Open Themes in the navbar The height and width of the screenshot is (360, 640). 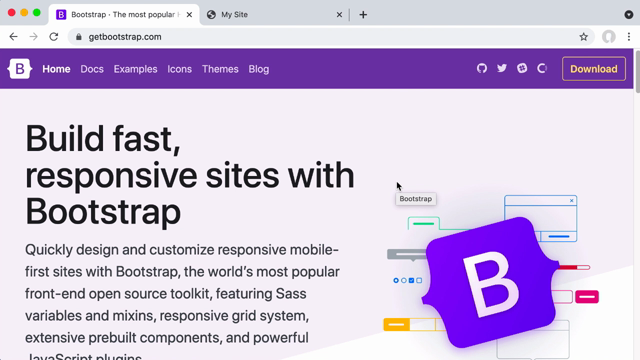[220, 69]
